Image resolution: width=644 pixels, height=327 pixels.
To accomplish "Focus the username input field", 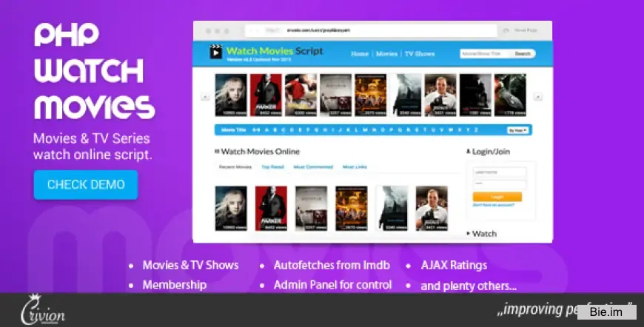I will point(500,172).
